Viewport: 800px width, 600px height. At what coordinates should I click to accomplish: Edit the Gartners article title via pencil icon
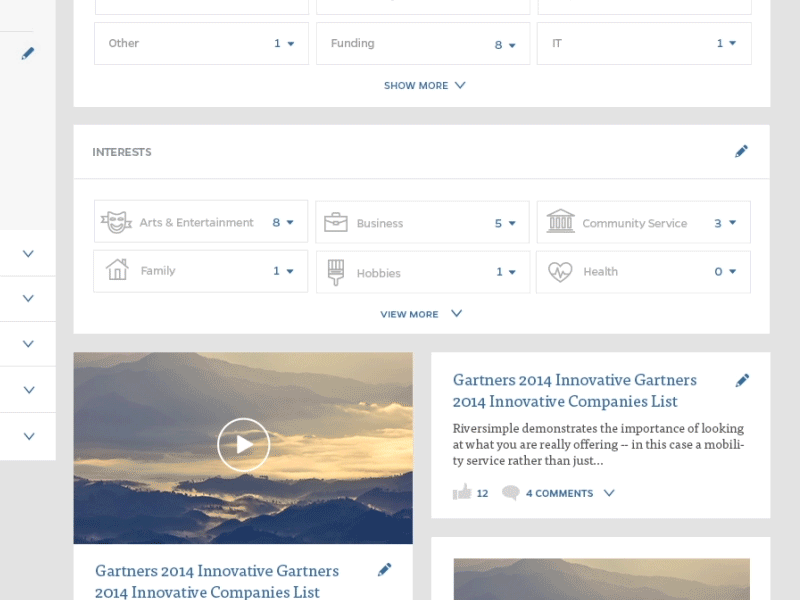tap(743, 380)
